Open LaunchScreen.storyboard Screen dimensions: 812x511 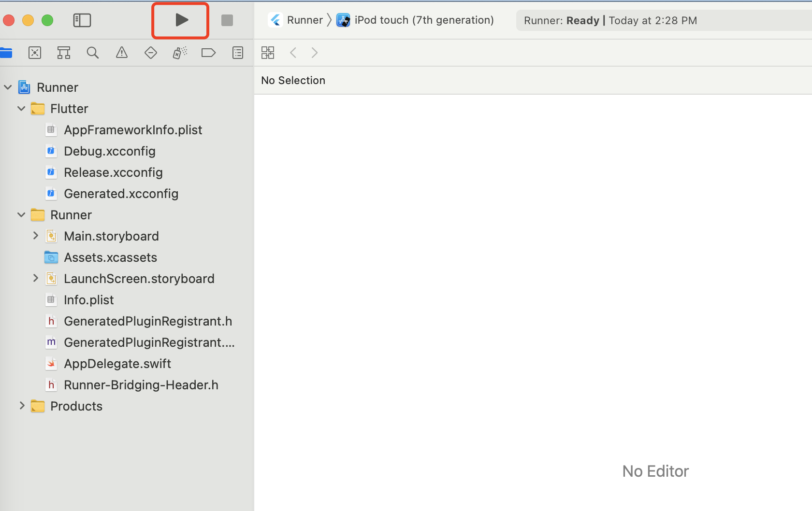[130, 279]
